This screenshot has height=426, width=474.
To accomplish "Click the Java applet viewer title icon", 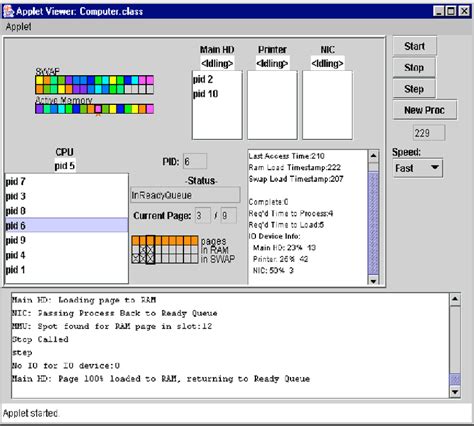I will click(8, 11).
